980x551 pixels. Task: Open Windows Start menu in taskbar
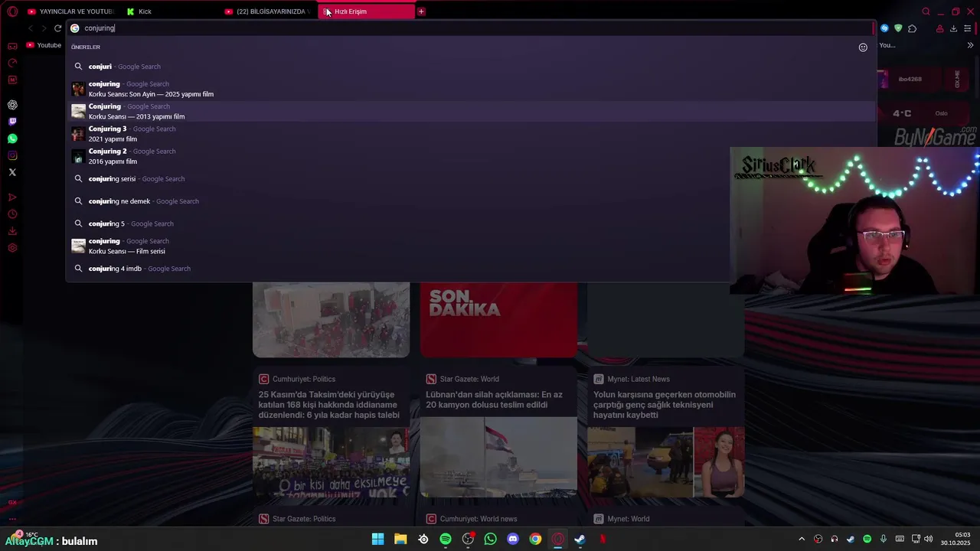pos(377,540)
